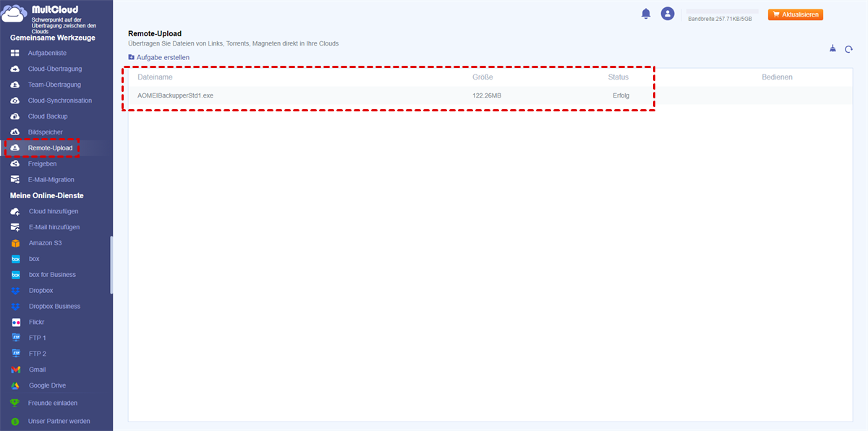Viewport: 868px width, 431px height.
Task: Click the Unser Partner werden coin icon
Action: click(15, 421)
